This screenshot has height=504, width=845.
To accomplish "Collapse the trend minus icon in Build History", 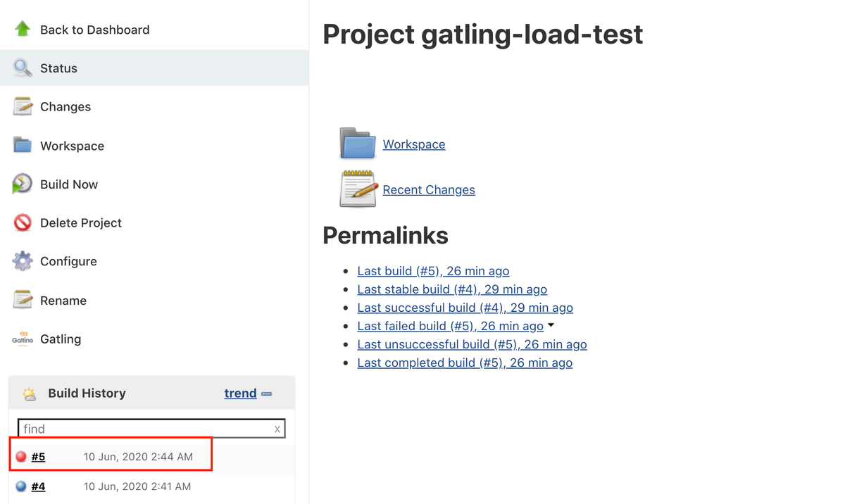I will [266, 394].
